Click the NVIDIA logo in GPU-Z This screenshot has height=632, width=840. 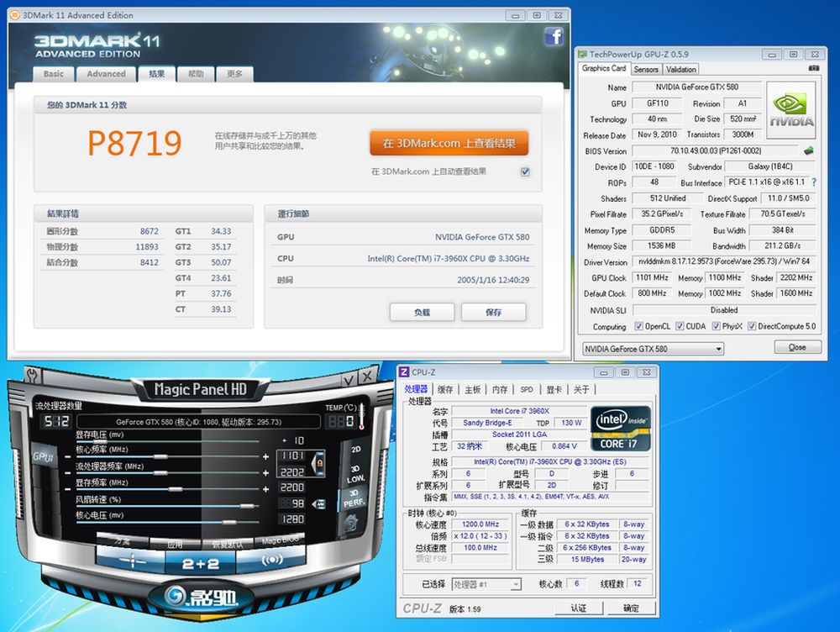pyautogui.click(x=790, y=109)
